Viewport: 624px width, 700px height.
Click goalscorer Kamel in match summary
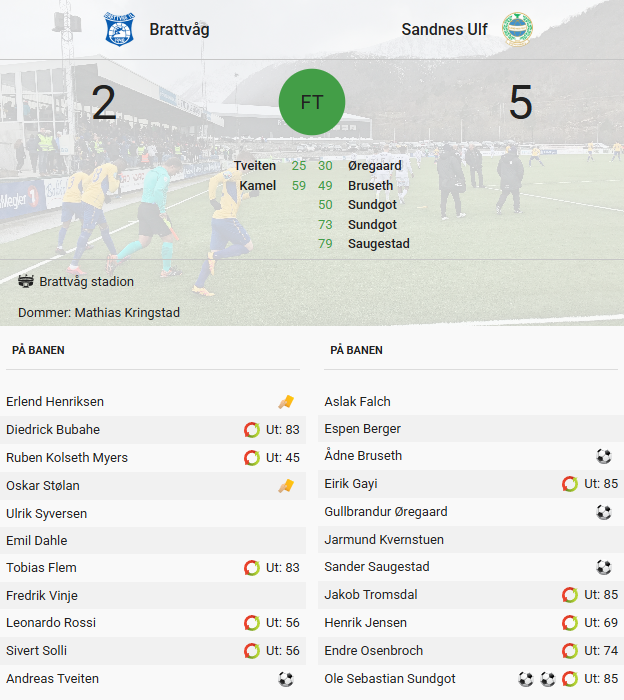click(x=258, y=186)
